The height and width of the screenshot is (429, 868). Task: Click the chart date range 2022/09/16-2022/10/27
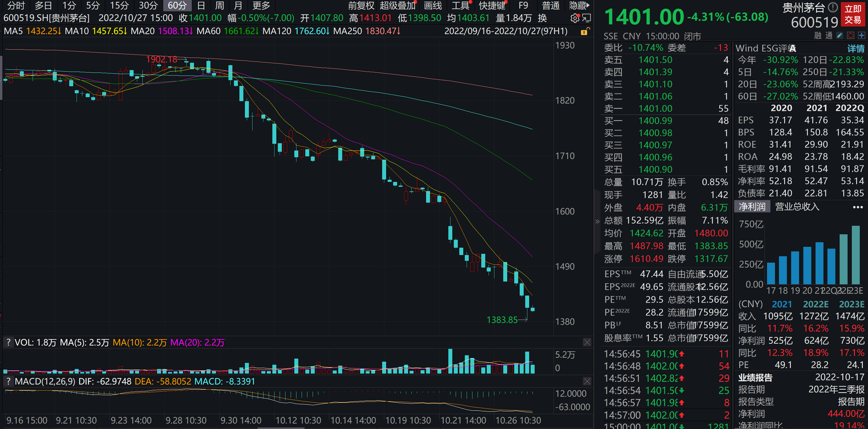pos(506,31)
